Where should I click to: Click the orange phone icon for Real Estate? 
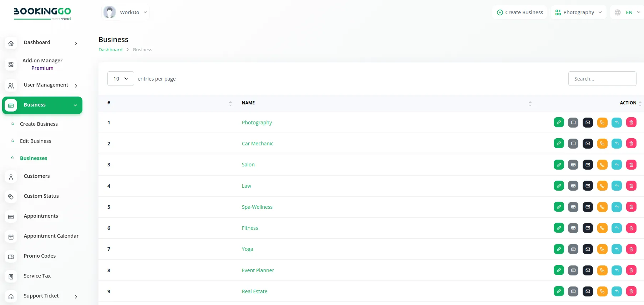[602, 291]
